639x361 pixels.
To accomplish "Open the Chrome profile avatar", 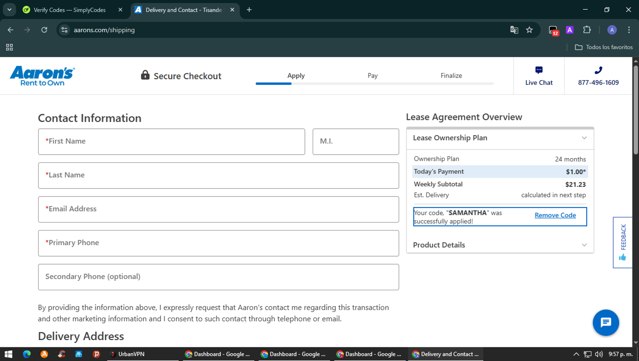I will pos(612,30).
